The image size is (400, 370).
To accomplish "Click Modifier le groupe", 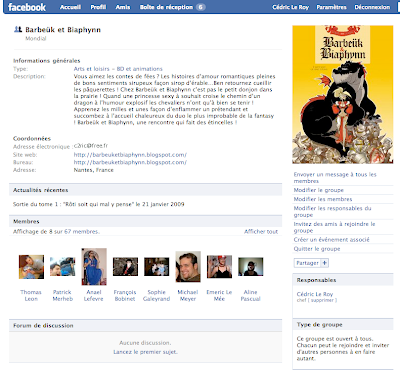I will (318, 190).
